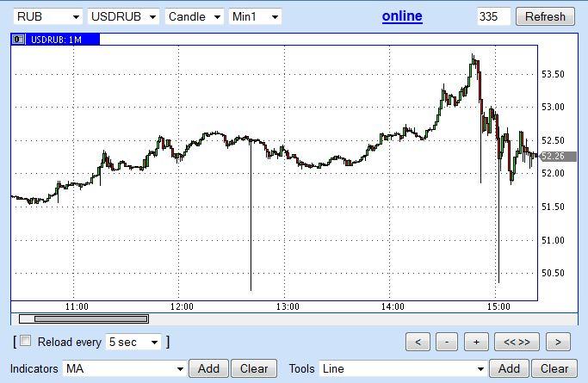588x383 pixels.
Task: Open the USDRUB pair dropdown
Action: pyautogui.click(x=123, y=16)
